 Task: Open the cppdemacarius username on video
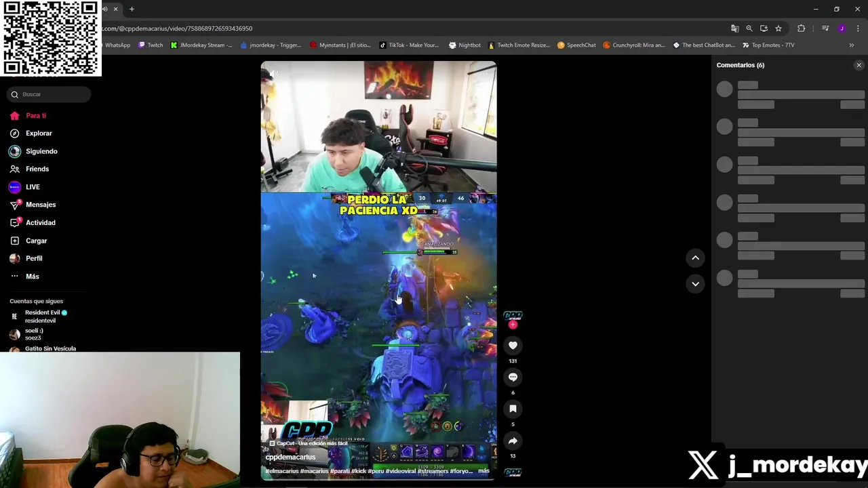pos(290,457)
